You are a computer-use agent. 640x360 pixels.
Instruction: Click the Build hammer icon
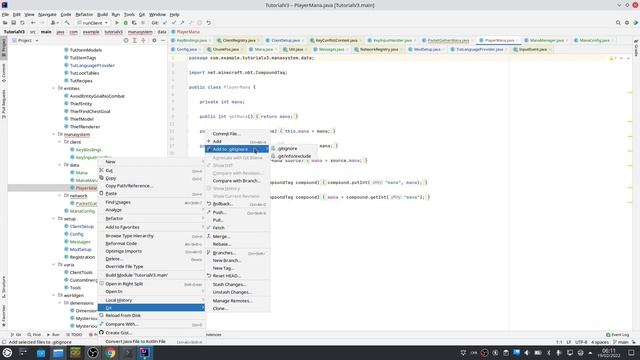tap(67, 23)
